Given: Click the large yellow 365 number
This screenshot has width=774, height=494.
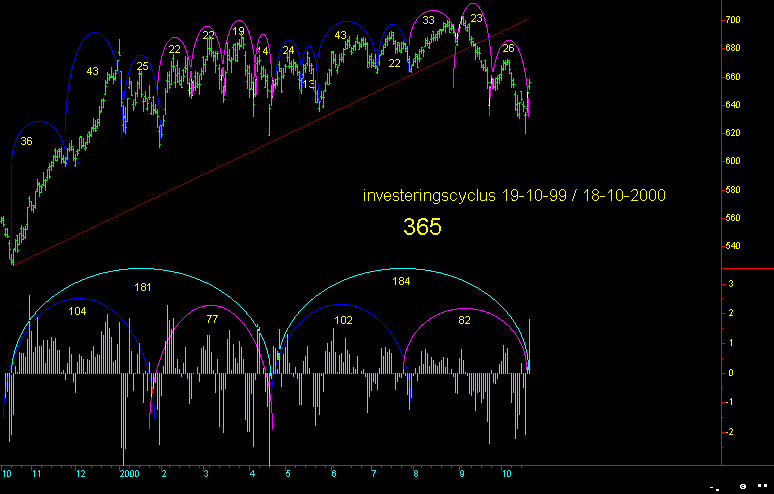Looking at the screenshot, I should tap(422, 227).
